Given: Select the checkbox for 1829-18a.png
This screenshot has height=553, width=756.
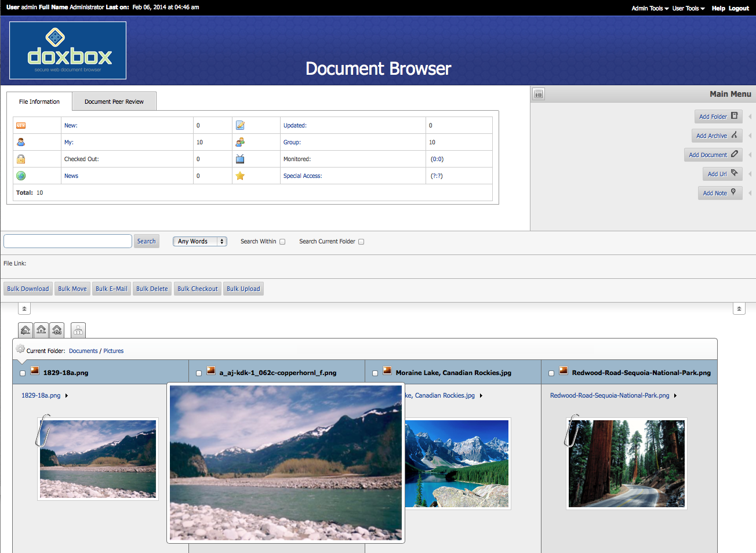Looking at the screenshot, I should pos(22,373).
